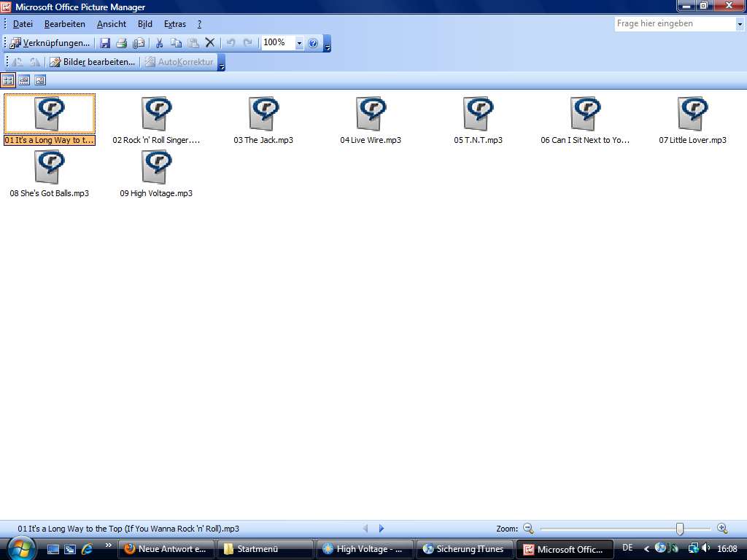The image size is (747, 560).
Task: Switch to Sicherung ITunes taskbar button
Action: coord(465,549)
